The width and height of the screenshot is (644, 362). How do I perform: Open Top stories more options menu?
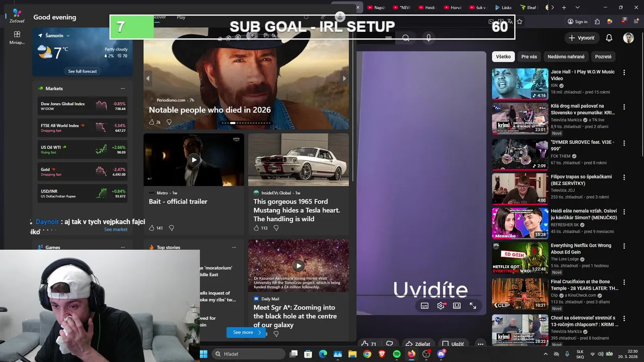pyautogui.click(x=234, y=247)
